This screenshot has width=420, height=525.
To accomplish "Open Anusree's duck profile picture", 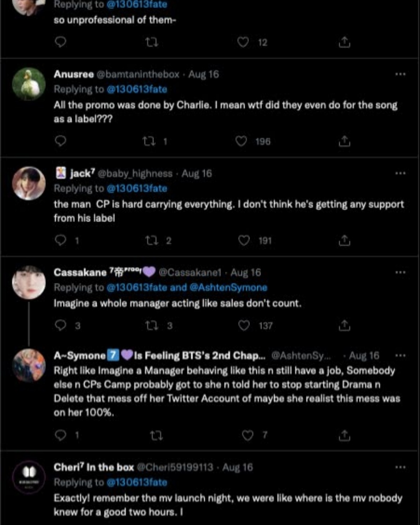I will point(29,84).
